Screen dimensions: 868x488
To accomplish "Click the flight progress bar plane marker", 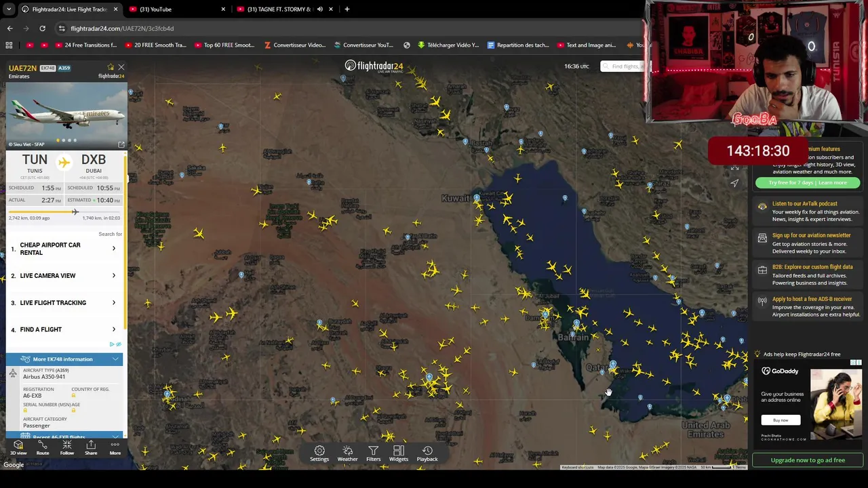I will [x=75, y=212].
